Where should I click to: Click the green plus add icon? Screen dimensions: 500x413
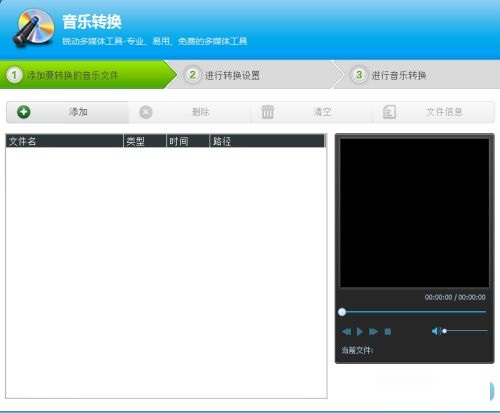(x=24, y=112)
